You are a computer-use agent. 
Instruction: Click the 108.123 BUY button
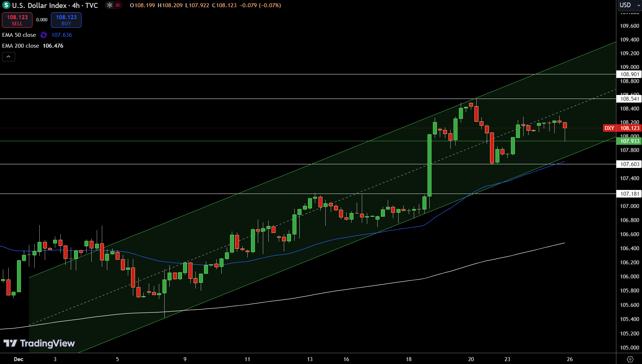click(66, 20)
